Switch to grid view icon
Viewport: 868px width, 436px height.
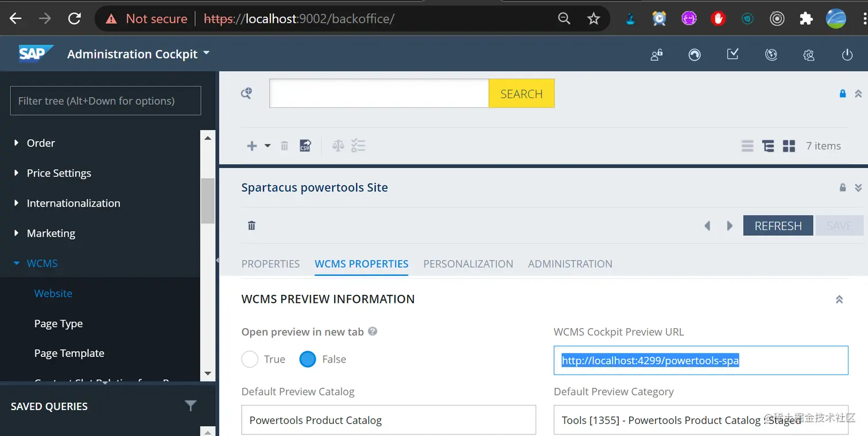tap(789, 146)
